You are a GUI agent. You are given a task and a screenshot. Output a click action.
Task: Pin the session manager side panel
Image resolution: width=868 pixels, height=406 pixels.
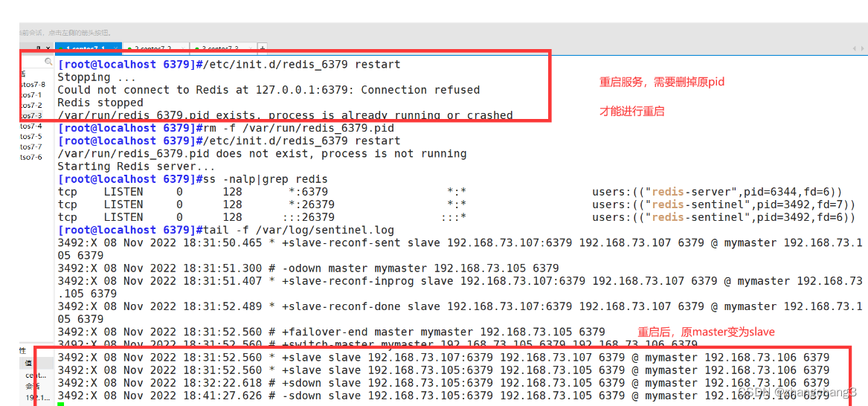pos(39,48)
